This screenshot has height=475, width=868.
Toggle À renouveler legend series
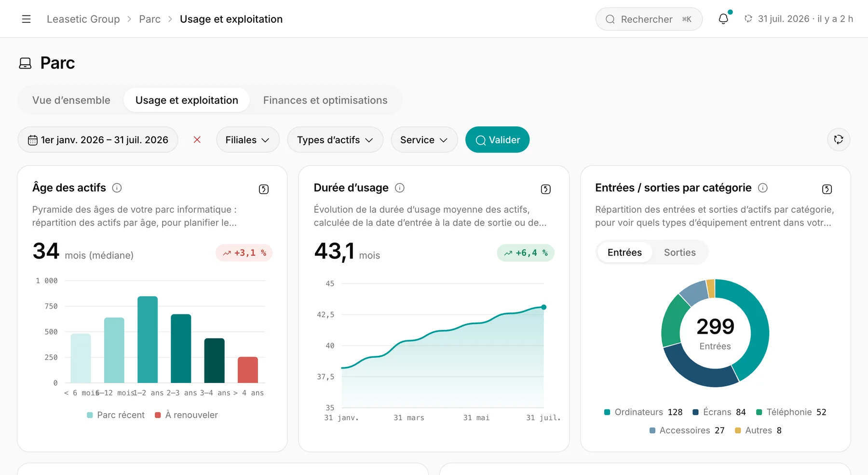[x=186, y=415]
